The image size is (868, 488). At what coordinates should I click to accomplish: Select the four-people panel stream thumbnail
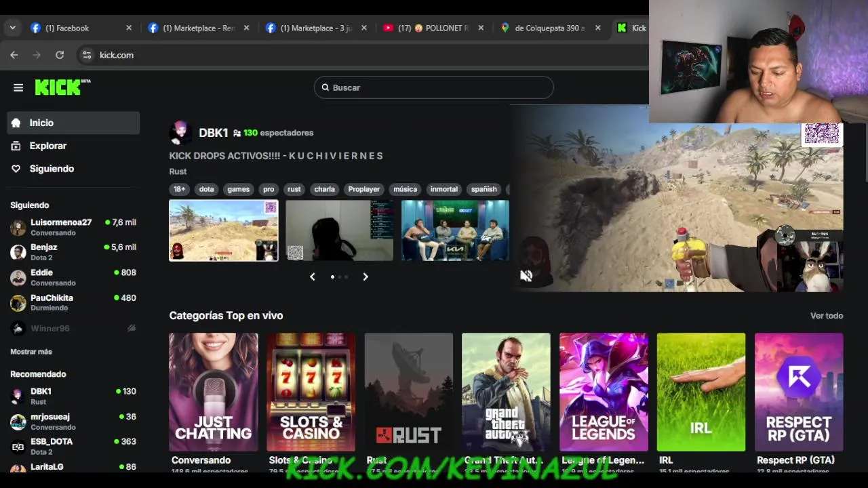455,230
